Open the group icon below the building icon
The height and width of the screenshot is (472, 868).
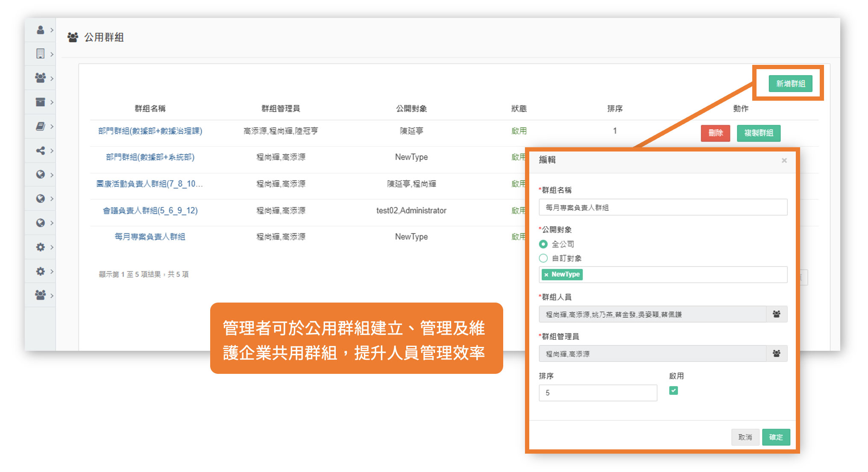tap(40, 78)
